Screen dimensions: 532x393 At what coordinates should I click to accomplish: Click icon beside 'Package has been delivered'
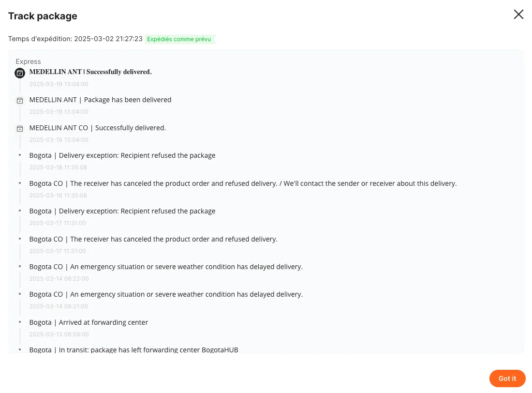pos(20,101)
